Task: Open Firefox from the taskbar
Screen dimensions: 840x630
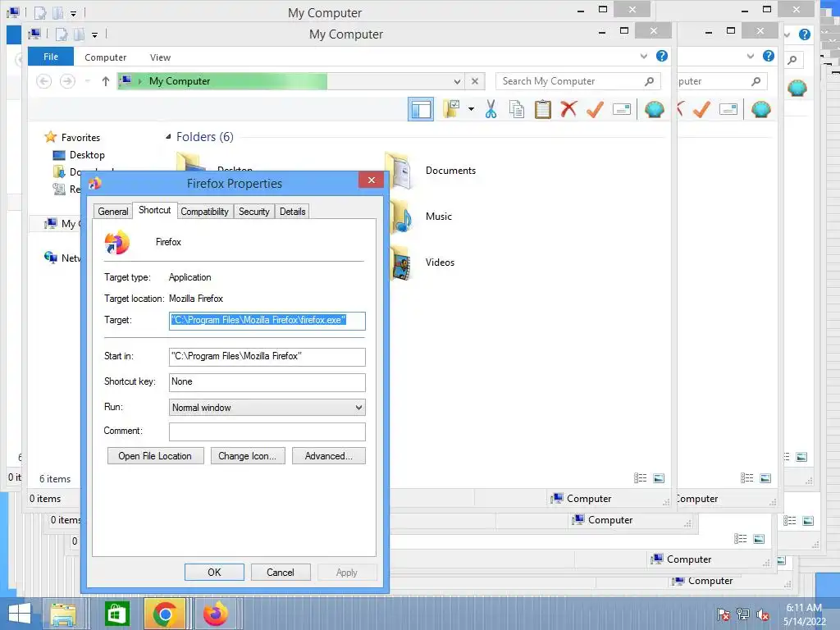Action: click(216, 614)
